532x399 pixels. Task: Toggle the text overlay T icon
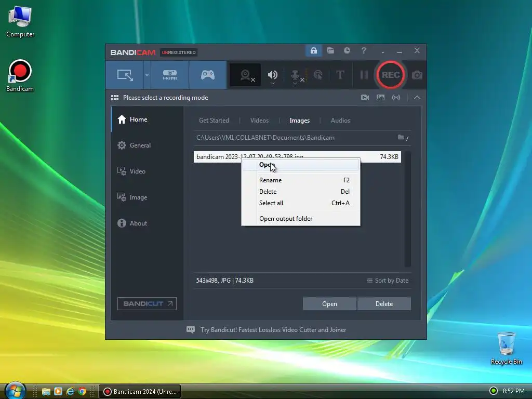[x=340, y=75]
